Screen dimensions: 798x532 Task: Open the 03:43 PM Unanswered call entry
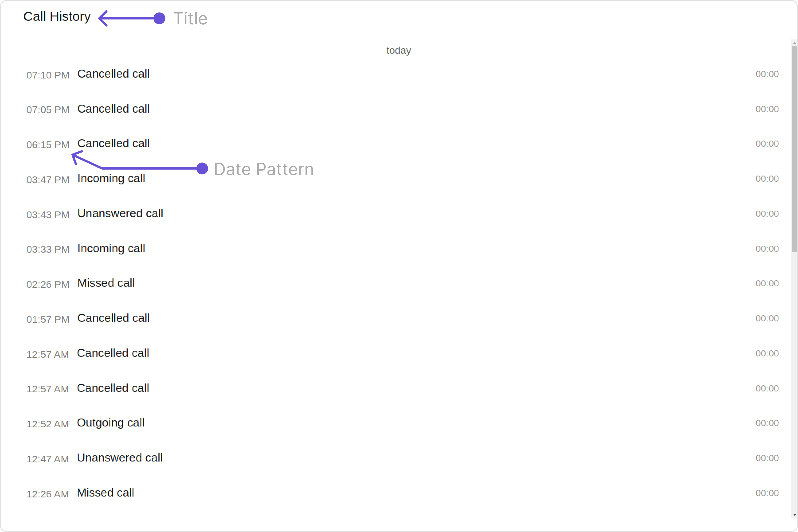[402, 214]
